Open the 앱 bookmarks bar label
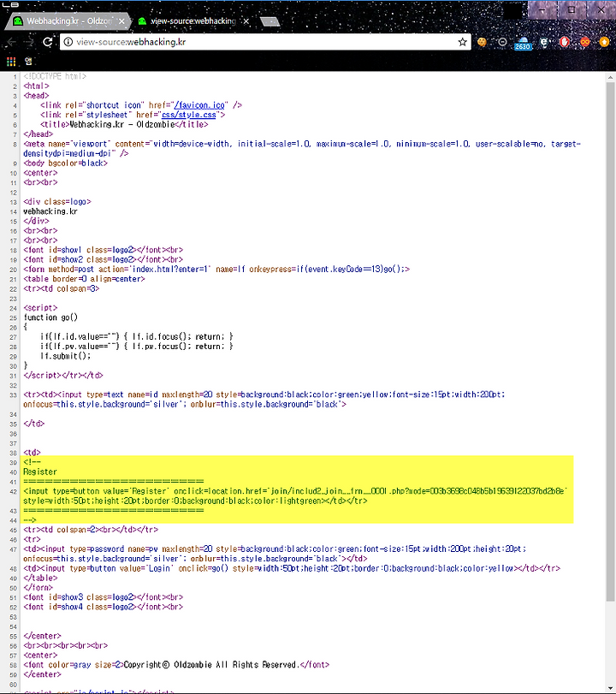This screenshot has height=694, width=616. (x=28, y=62)
